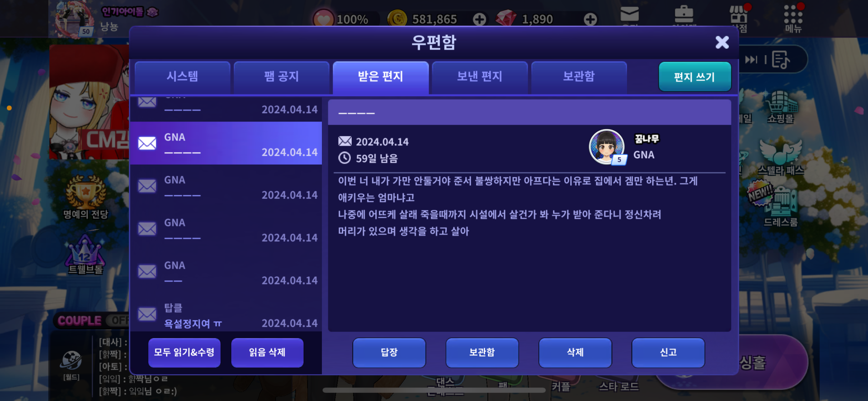Image resolution: width=868 pixels, height=401 pixels.
Task: Add ruby gems with plus icon
Action: pos(590,19)
